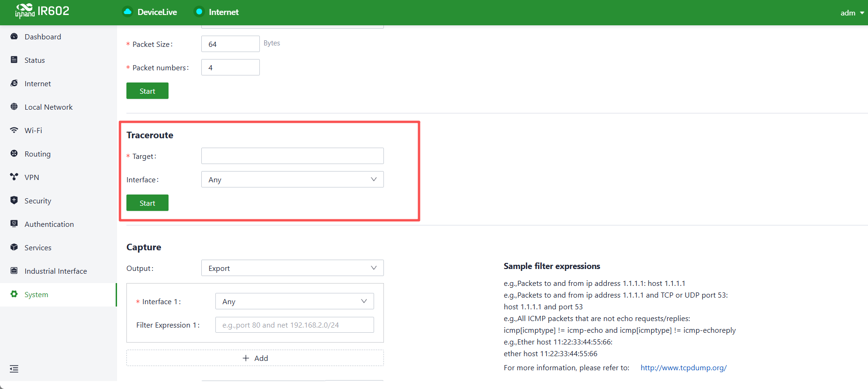The height and width of the screenshot is (389, 868).
Task: Start the Traceroute test
Action: click(x=147, y=203)
